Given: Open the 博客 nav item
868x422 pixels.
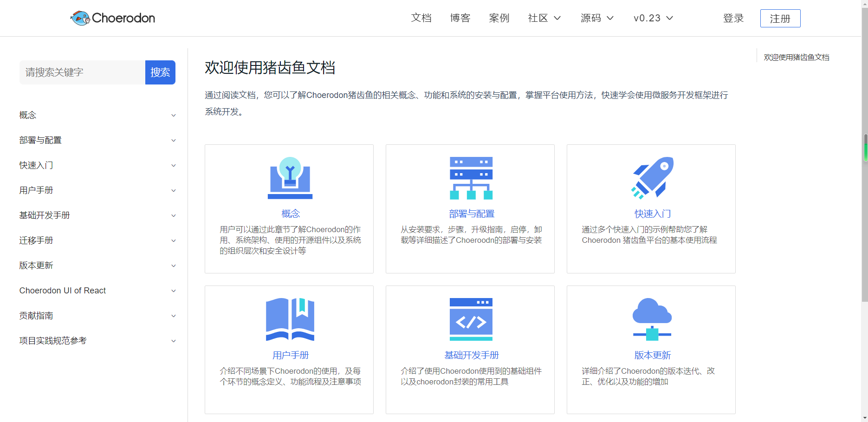Looking at the screenshot, I should coord(460,18).
